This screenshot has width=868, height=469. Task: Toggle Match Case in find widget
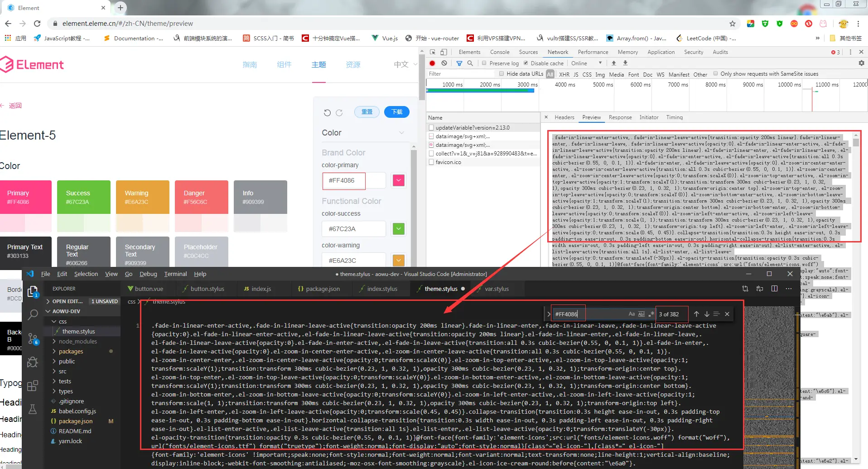(632, 314)
